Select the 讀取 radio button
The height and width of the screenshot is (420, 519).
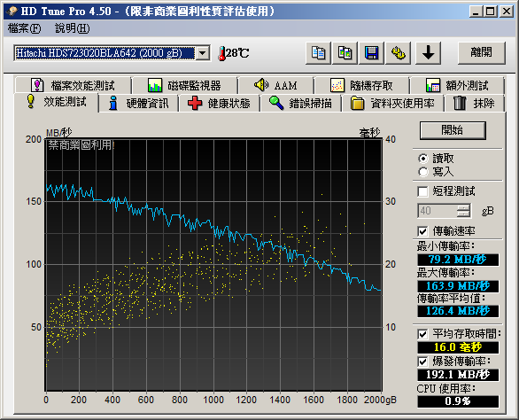(x=422, y=159)
